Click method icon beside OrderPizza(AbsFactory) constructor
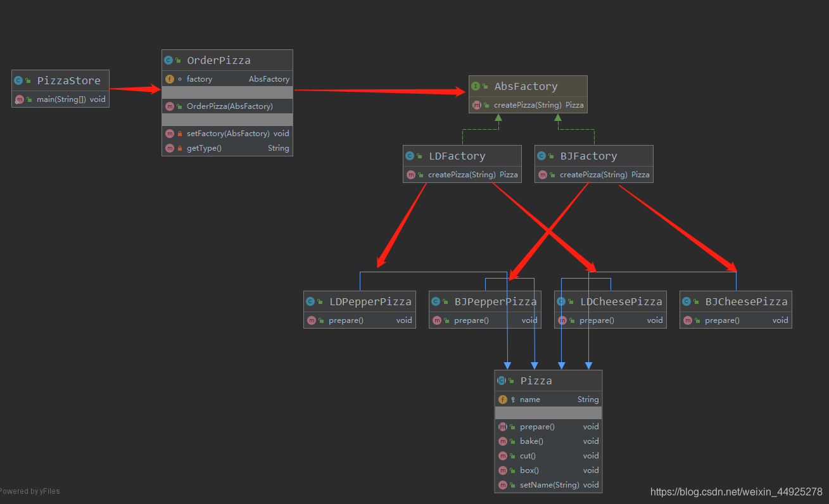829x504 pixels. coord(170,106)
